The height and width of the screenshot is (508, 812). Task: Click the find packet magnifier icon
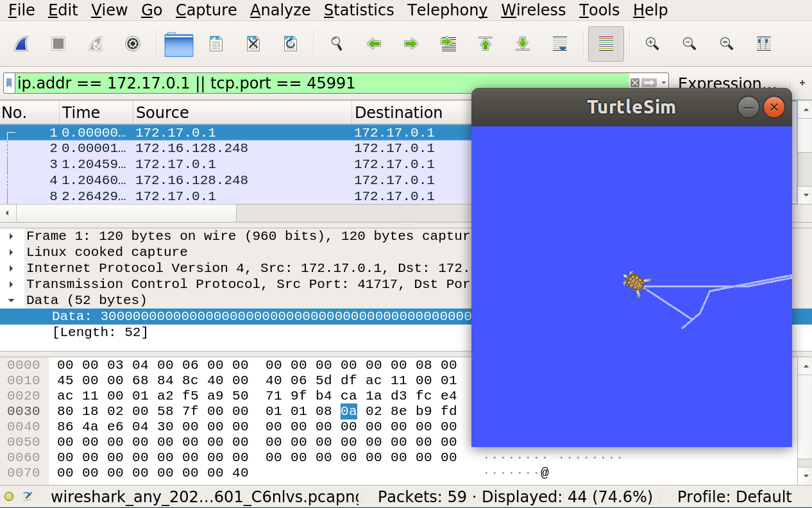[336, 44]
